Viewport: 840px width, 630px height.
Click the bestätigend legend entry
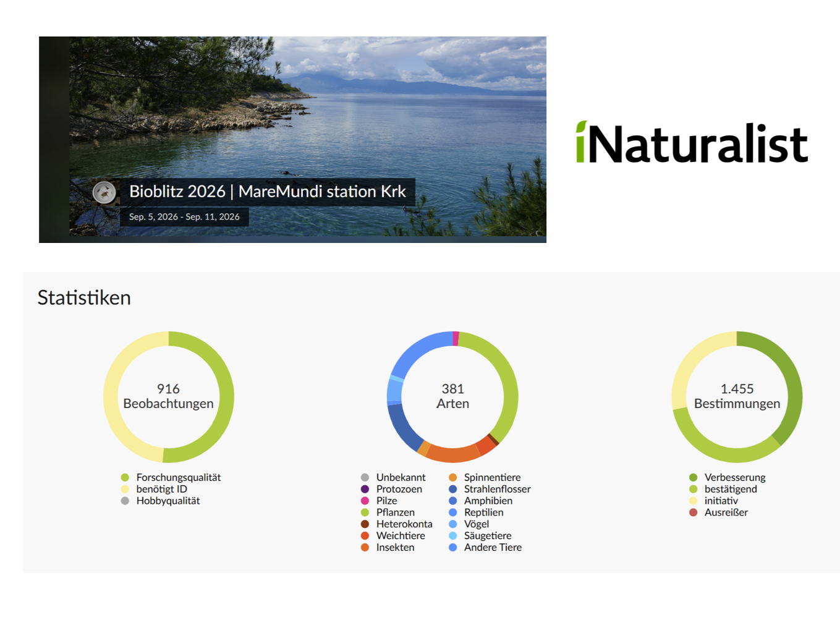click(x=723, y=489)
